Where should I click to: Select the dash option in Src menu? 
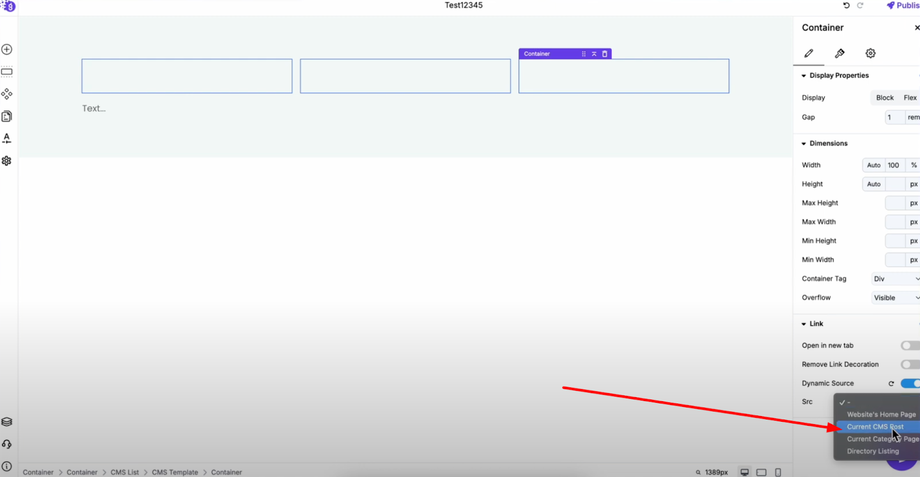click(877, 402)
